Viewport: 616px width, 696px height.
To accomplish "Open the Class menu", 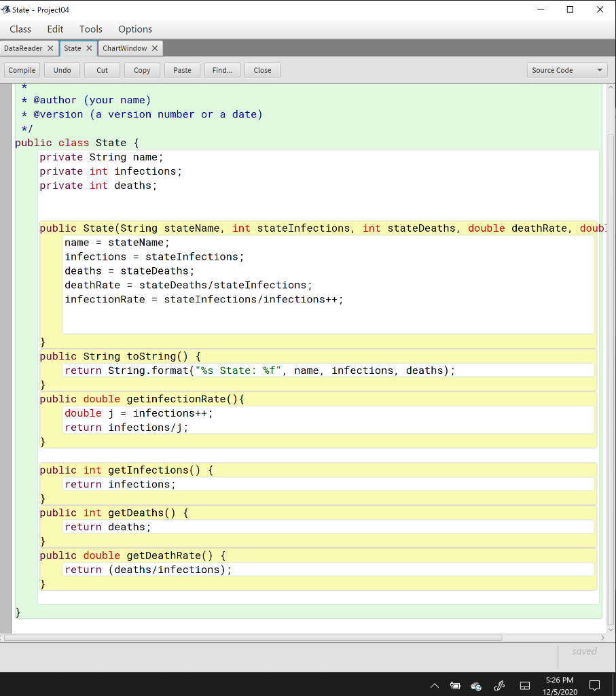I will pyautogui.click(x=20, y=29).
